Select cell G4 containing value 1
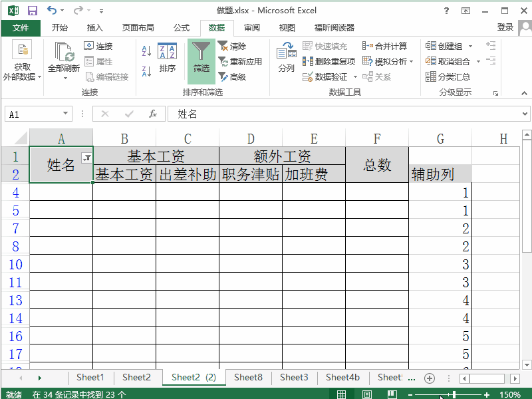Image resolution: width=532 pixels, height=399 pixels. coord(440,193)
